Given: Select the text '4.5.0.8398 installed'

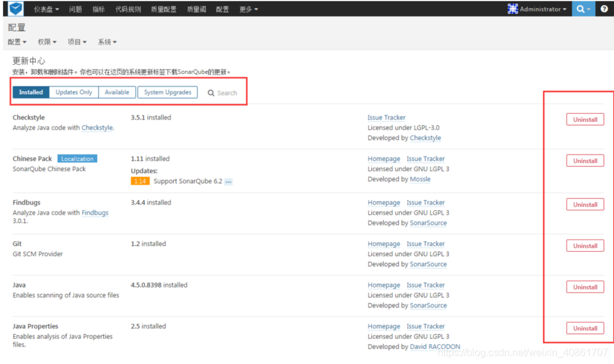Looking at the screenshot, I should pyautogui.click(x=159, y=286).
